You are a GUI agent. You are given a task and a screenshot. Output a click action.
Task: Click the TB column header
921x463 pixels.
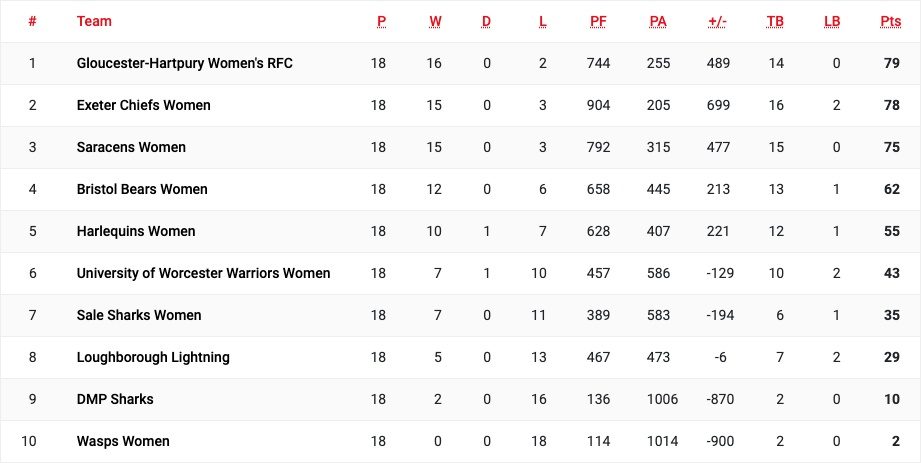[775, 22]
